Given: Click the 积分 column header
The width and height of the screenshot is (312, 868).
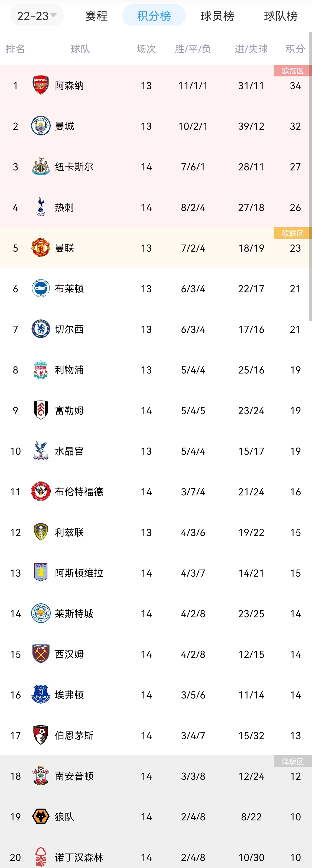Looking at the screenshot, I should 295,49.
